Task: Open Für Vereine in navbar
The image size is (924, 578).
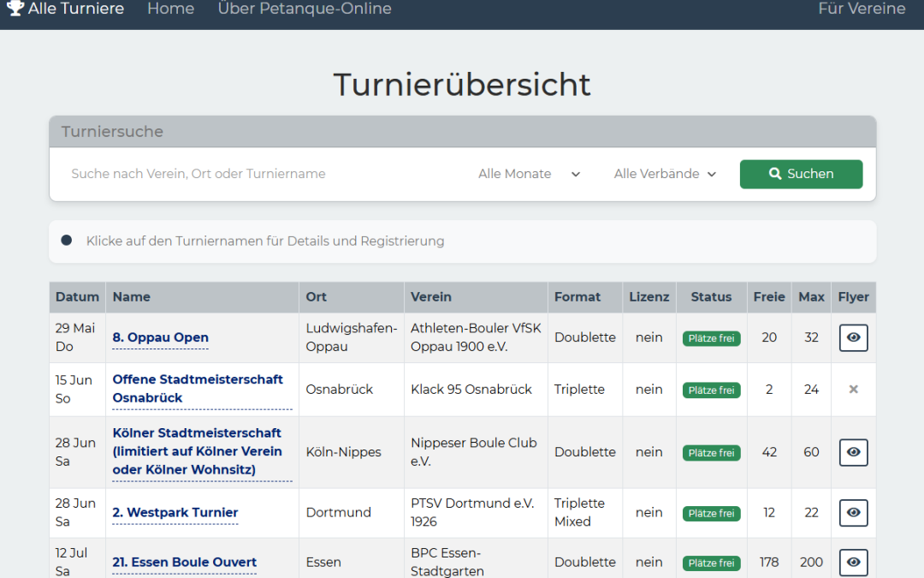Action: coord(862,9)
